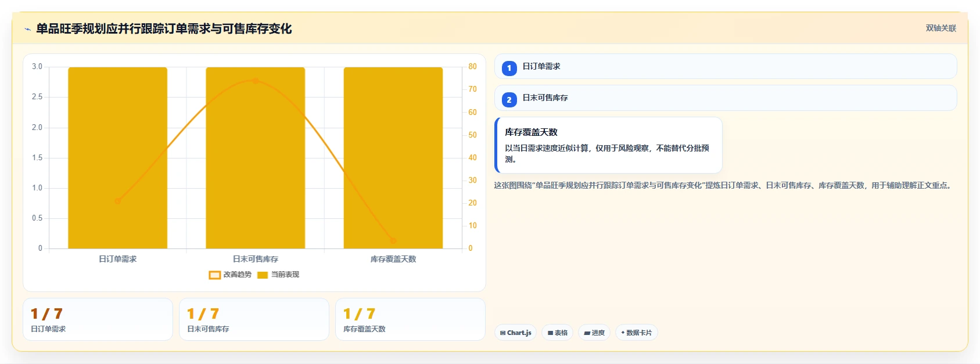Click the number 2 badge for 日末可售库存
The width and height of the screenshot is (980, 364).
pyautogui.click(x=509, y=100)
